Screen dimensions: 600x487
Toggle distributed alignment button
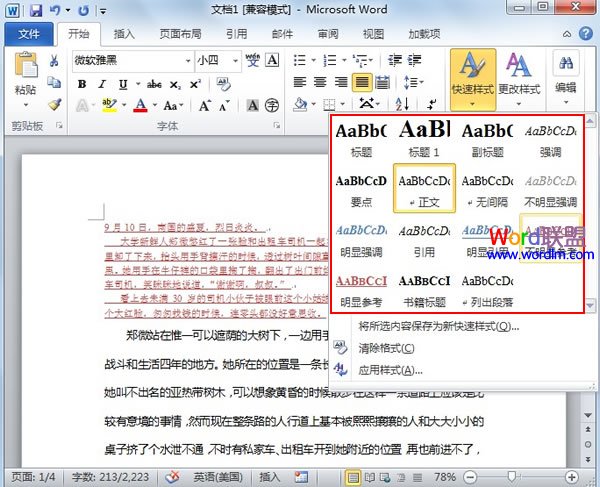[382, 82]
